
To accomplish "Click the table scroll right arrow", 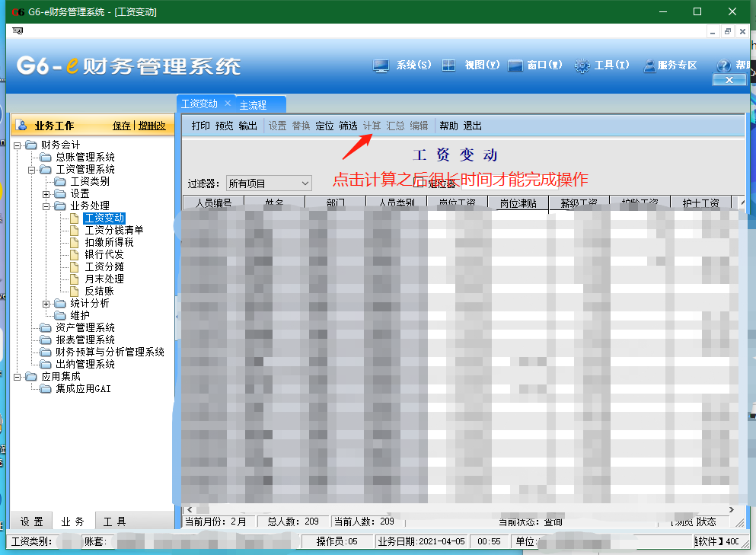I will pos(732,509).
